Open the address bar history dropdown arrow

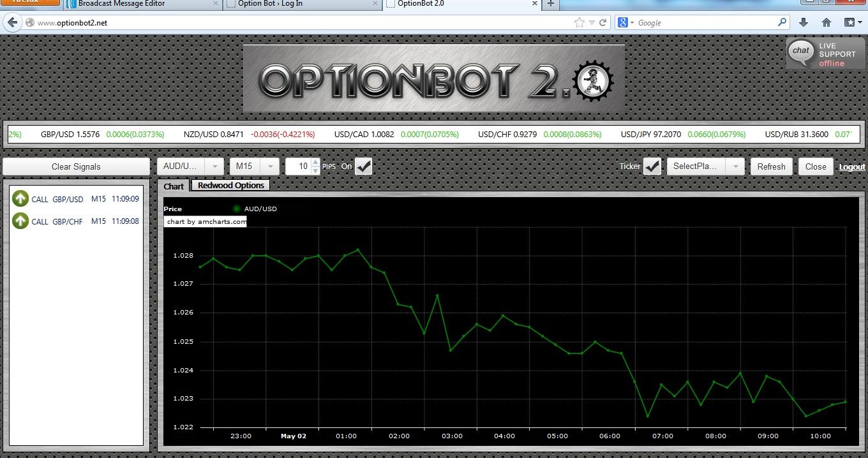coord(592,23)
